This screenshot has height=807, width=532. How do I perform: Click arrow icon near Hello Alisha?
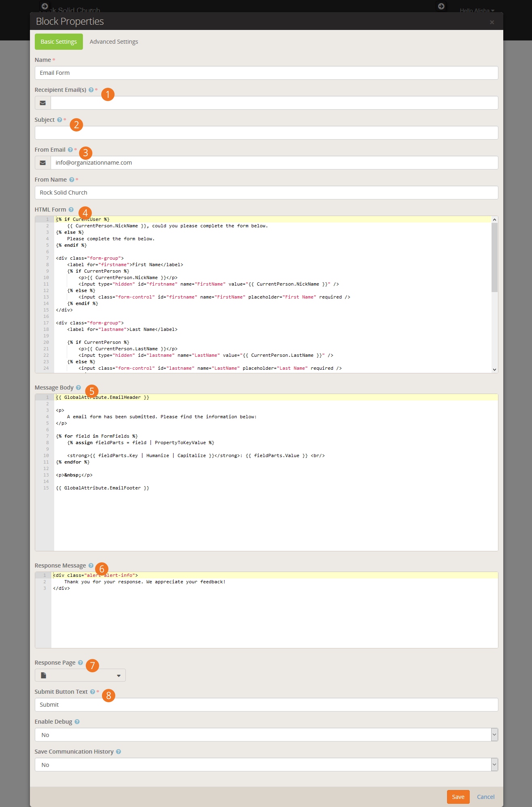tap(441, 6)
